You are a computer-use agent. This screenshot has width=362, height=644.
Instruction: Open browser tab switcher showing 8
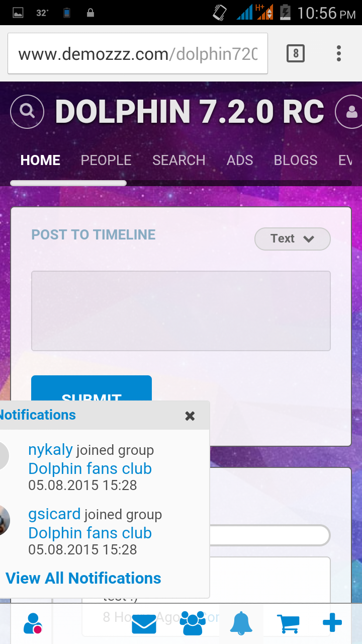tap(296, 53)
